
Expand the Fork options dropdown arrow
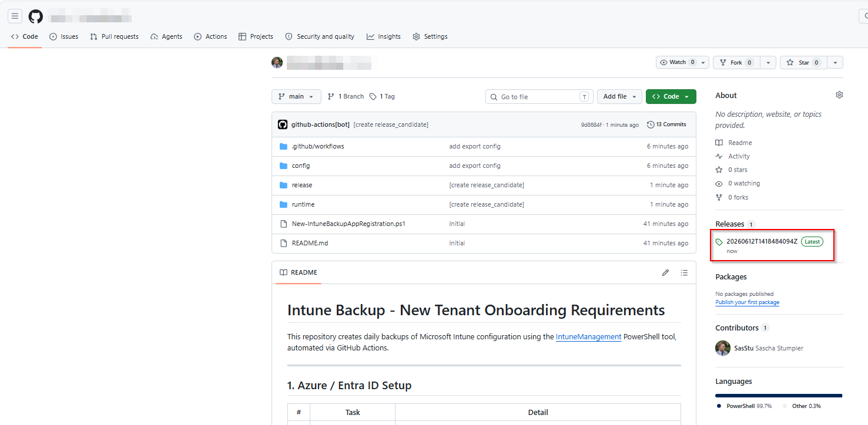tap(768, 62)
